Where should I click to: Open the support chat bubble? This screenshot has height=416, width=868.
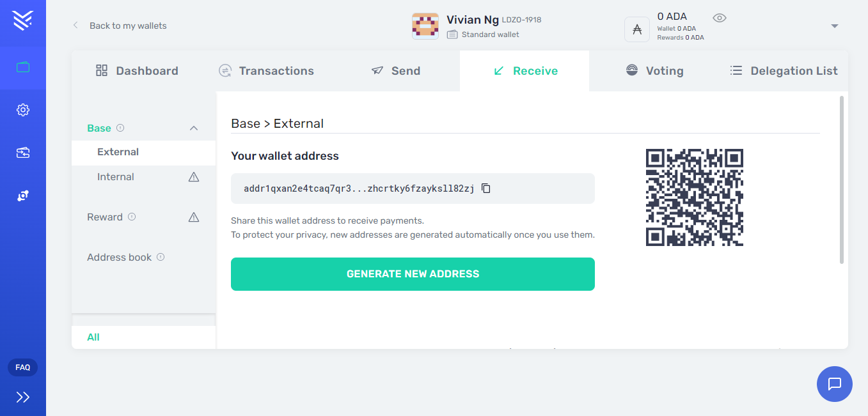(834, 384)
